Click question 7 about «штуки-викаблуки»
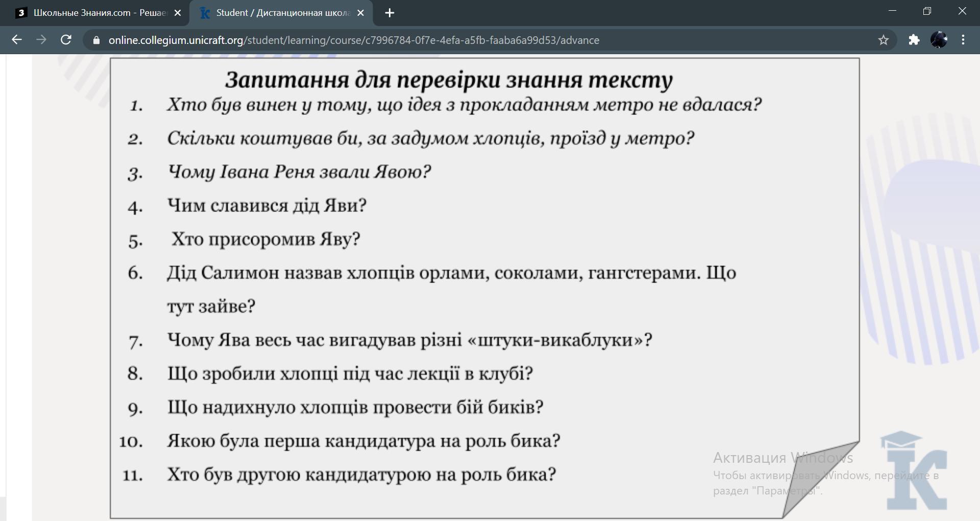The width and height of the screenshot is (980, 521). tap(410, 340)
